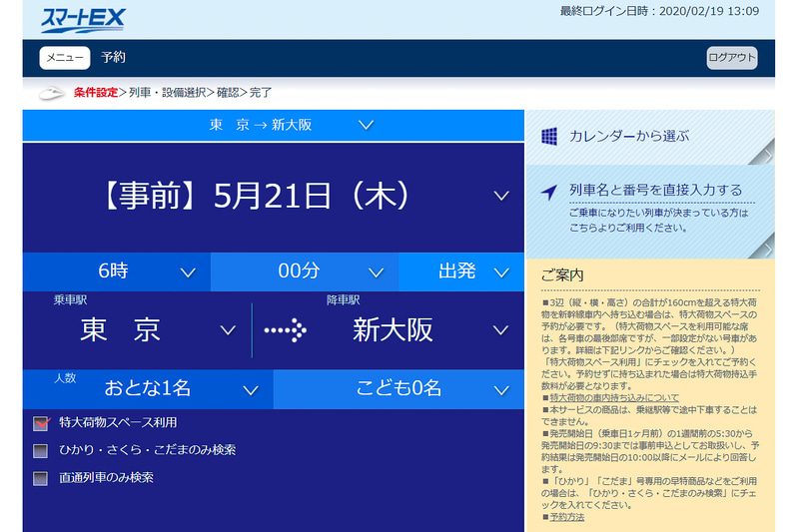Enable 直通列車のみ検索 checkbox
The height and width of the screenshot is (532, 799).
pos(40,478)
